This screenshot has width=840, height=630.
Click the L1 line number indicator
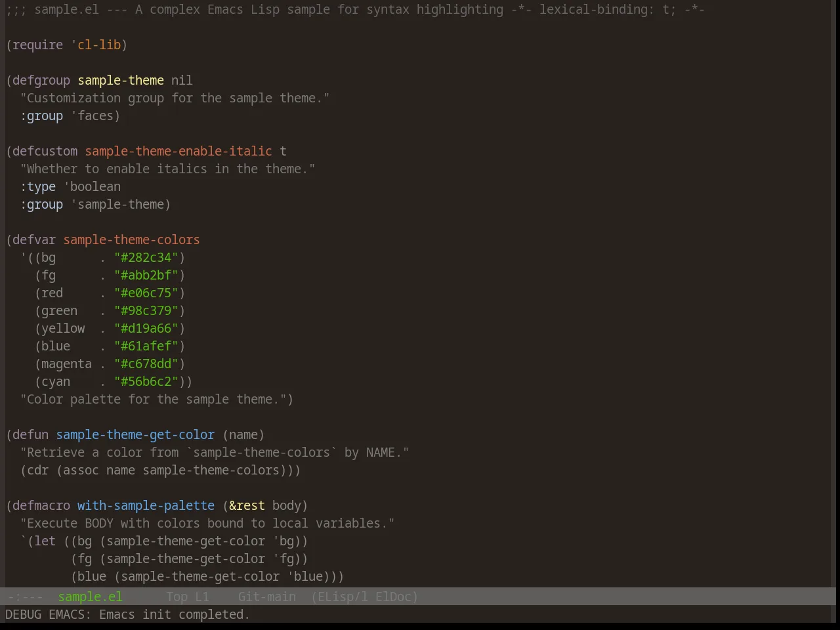tap(202, 597)
